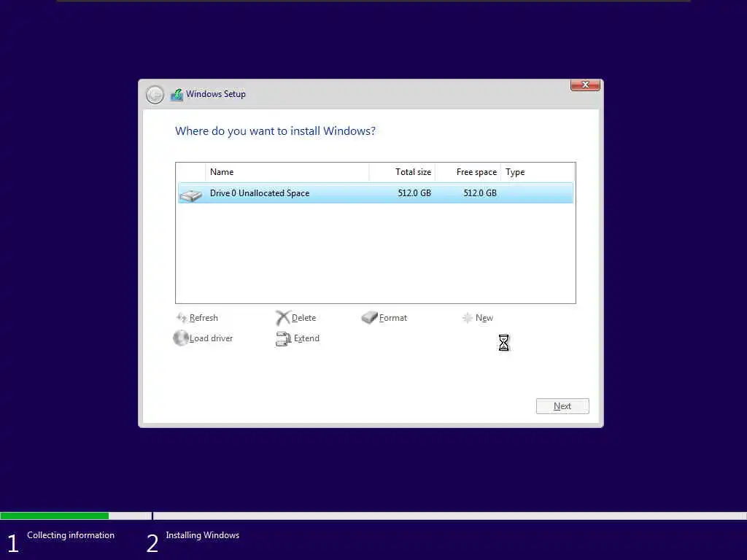
Task: Click the Extend partition icon
Action: (x=283, y=338)
